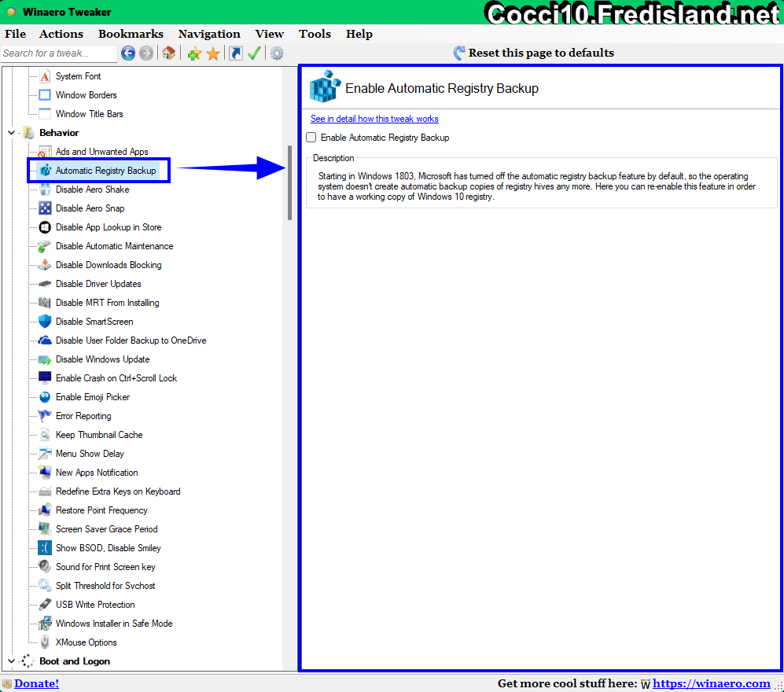
Task: Select Screen Saver Grace Period item
Action: tap(106, 529)
